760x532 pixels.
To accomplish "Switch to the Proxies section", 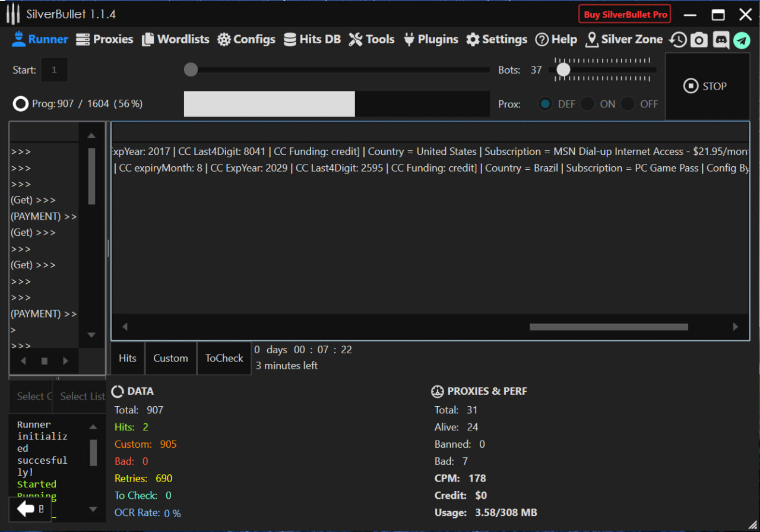I will point(104,40).
